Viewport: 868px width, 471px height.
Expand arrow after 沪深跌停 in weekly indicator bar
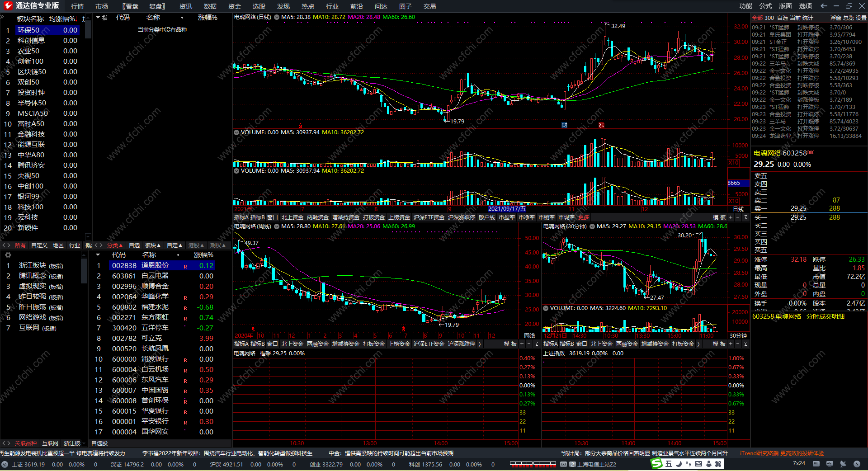[x=480, y=344]
